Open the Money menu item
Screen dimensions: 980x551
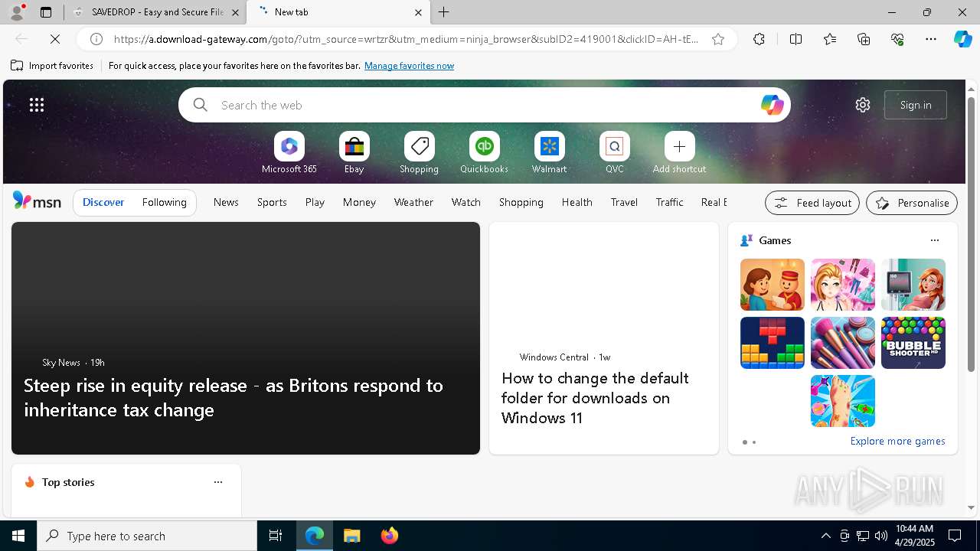tap(359, 202)
